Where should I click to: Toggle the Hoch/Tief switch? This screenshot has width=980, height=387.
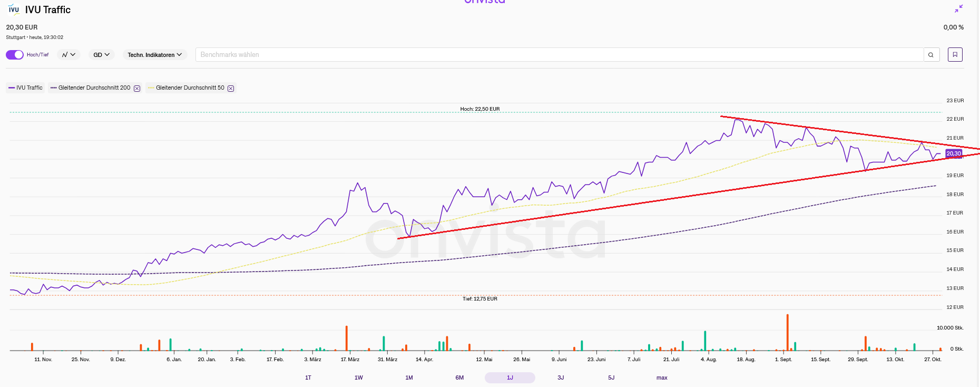(15, 55)
